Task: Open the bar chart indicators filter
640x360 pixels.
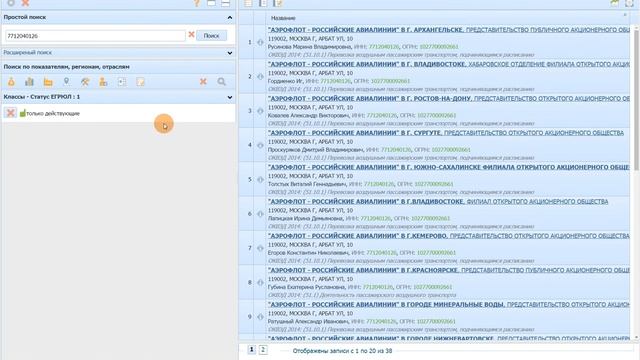Action: pyautogui.click(x=29, y=82)
